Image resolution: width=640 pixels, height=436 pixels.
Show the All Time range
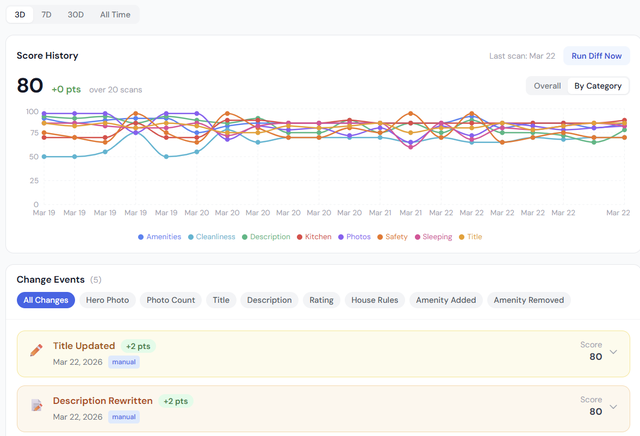pyautogui.click(x=115, y=15)
